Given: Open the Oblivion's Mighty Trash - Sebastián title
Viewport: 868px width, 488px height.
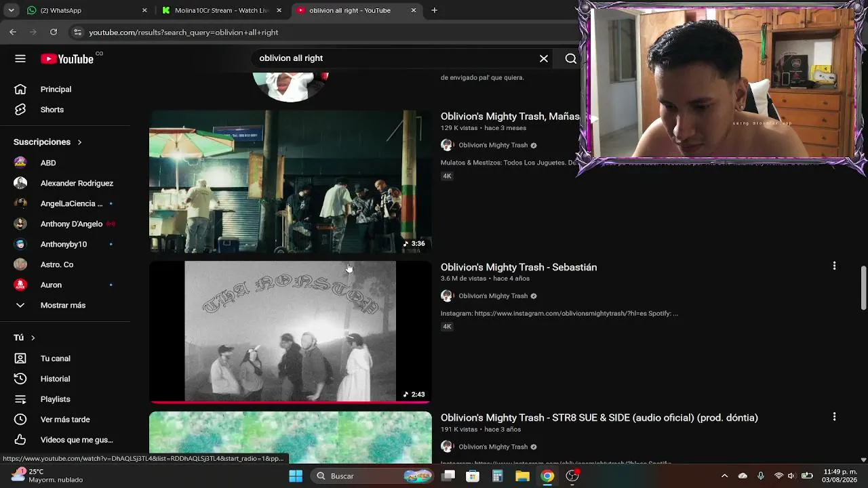Looking at the screenshot, I should pos(519,267).
